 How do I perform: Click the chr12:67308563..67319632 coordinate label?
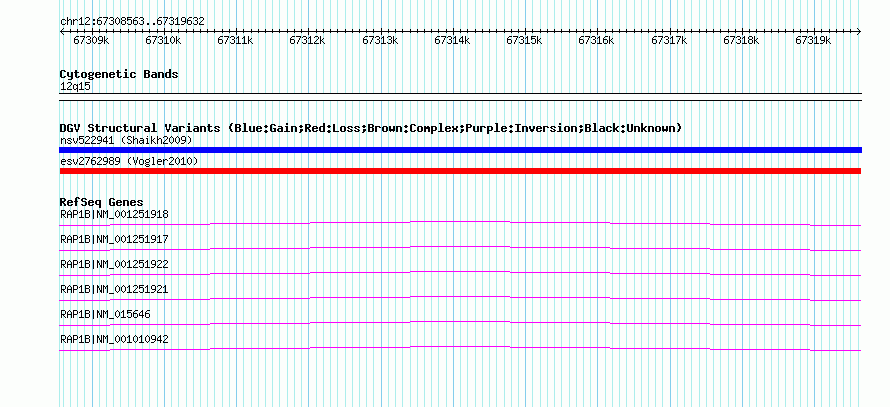click(132, 22)
